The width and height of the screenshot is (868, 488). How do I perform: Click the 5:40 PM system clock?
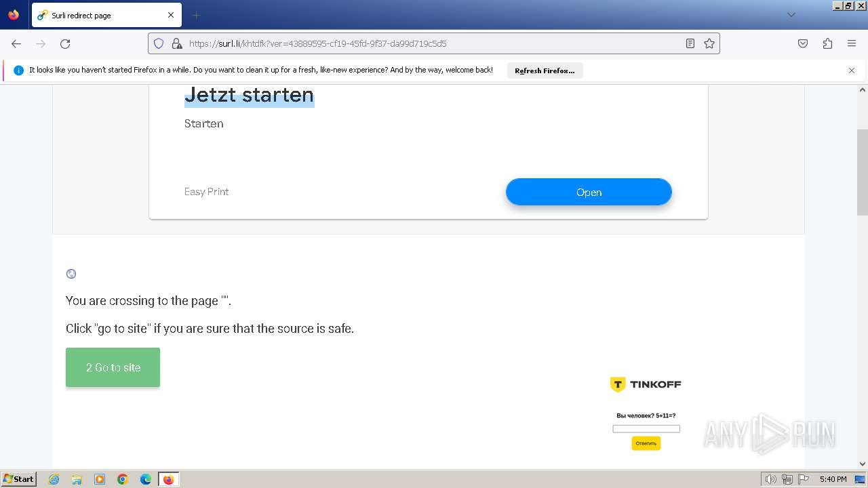point(833,479)
